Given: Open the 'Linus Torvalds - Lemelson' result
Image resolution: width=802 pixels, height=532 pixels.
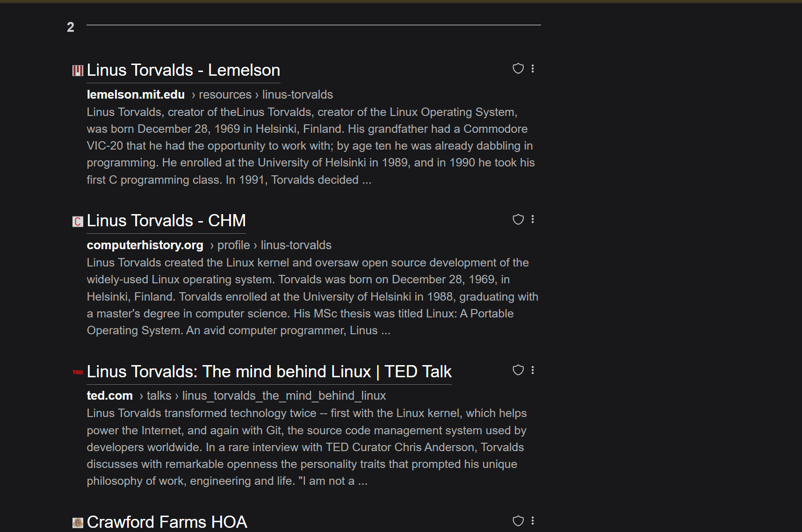Looking at the screenshot, I should (x=183, y=70).
